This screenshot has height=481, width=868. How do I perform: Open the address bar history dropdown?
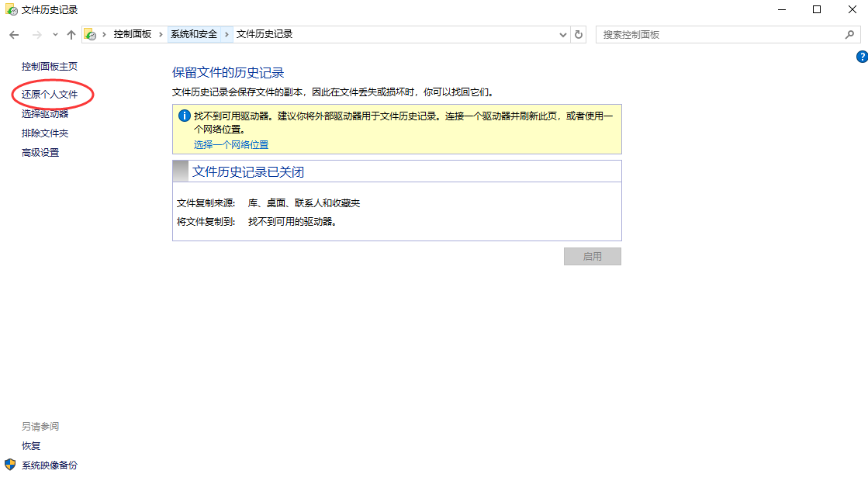pos(562,34)
